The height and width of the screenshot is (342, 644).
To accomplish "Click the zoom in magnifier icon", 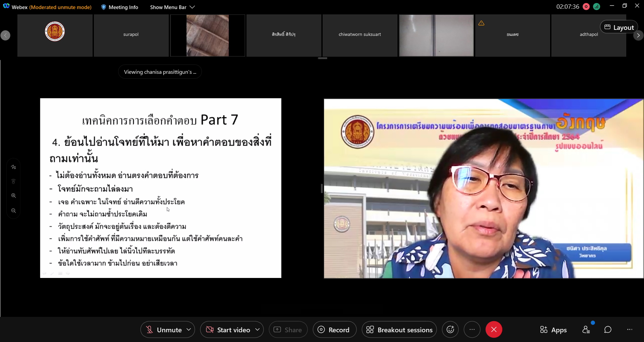I will click(13, 195).
